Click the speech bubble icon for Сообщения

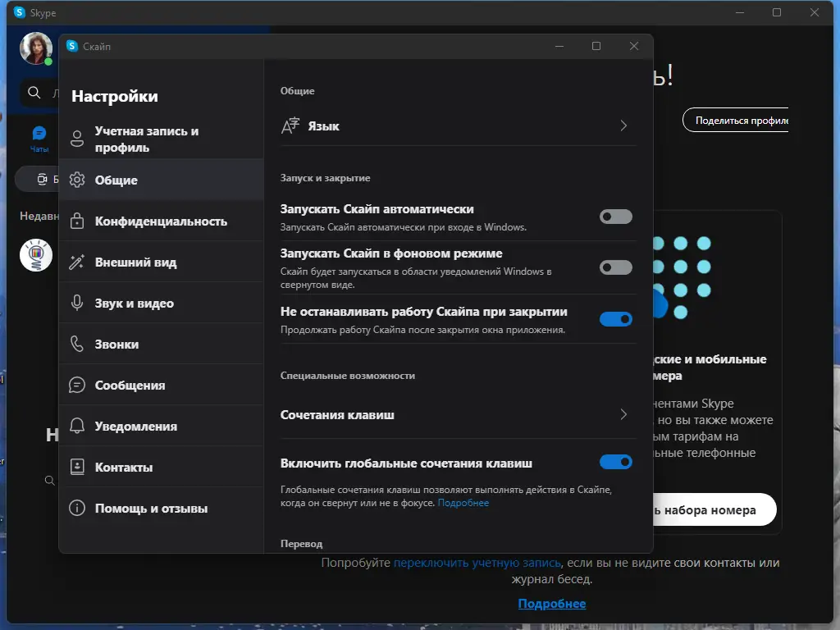[x=77, y=385]
